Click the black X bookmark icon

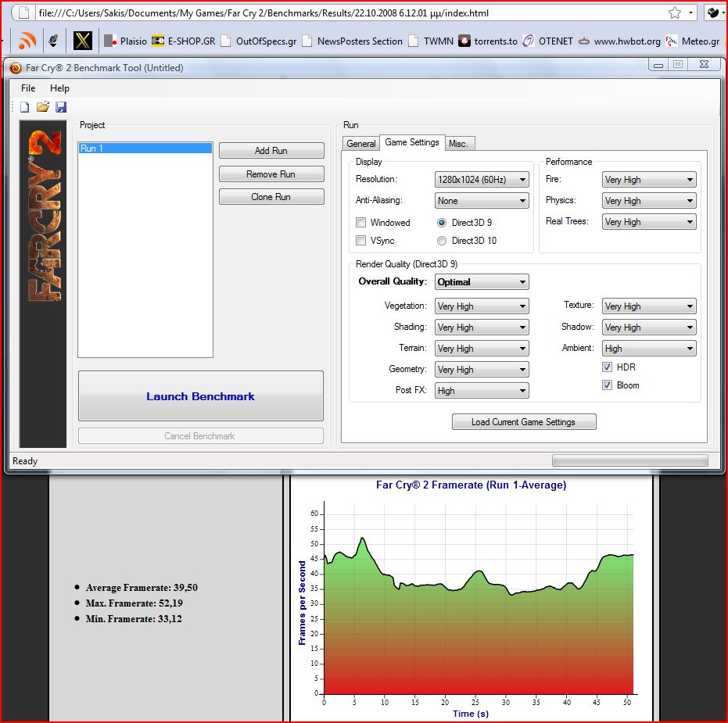point(83,41)
